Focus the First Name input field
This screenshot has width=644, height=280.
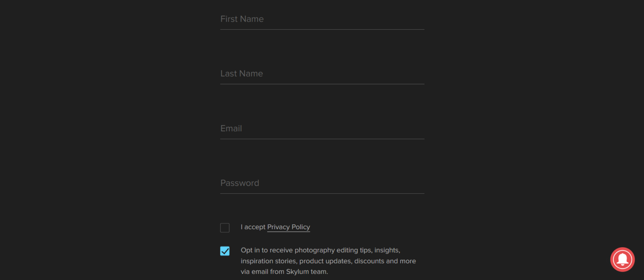(x=322, y=19)
